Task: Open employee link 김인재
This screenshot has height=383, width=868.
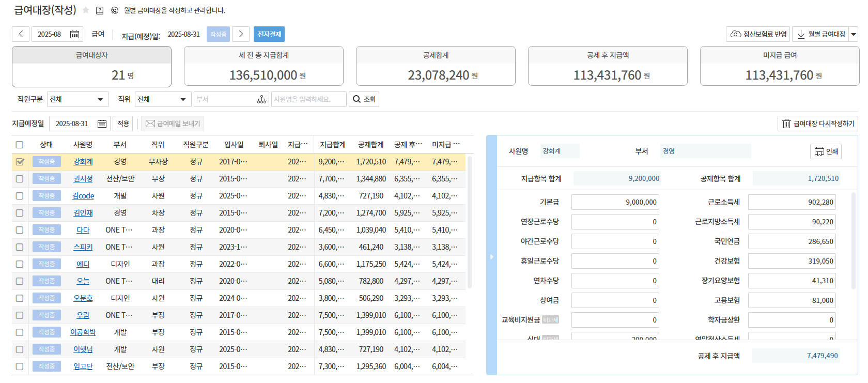Action: (83, 213)
